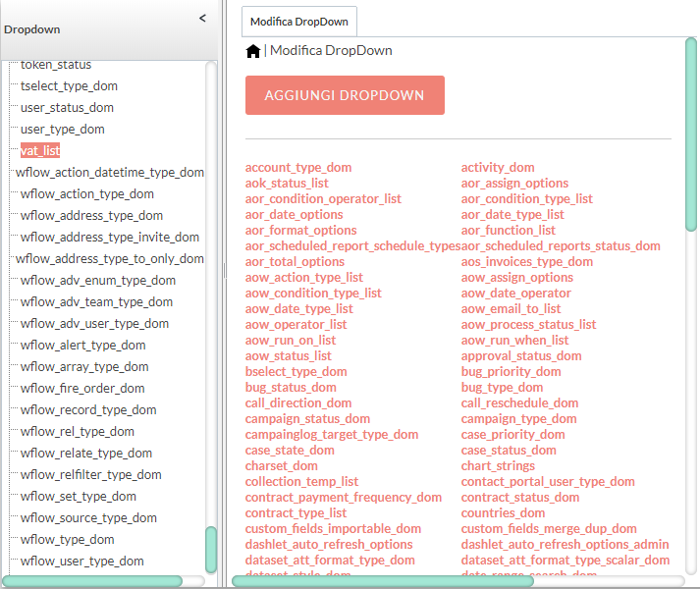Viewport: 700px width, 589px height.
Task: Click the Aggiungi Dropdown button
Action: 345,95
